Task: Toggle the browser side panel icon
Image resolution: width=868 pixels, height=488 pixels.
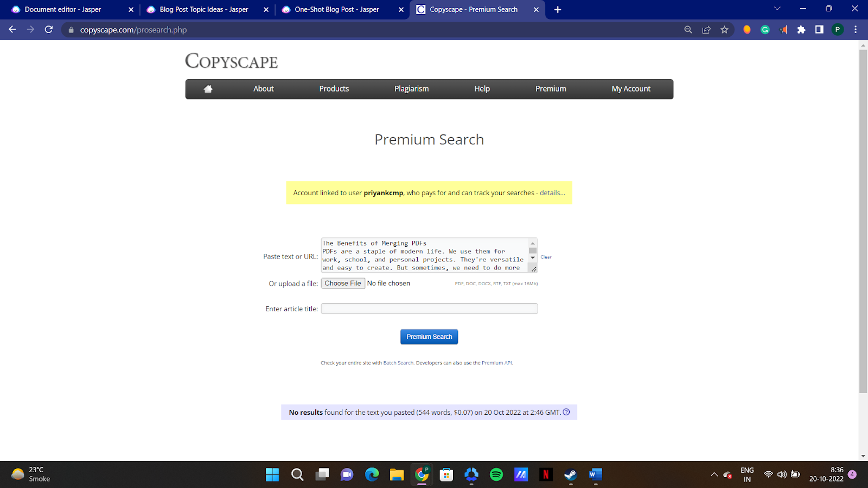Action: [819, 30]
